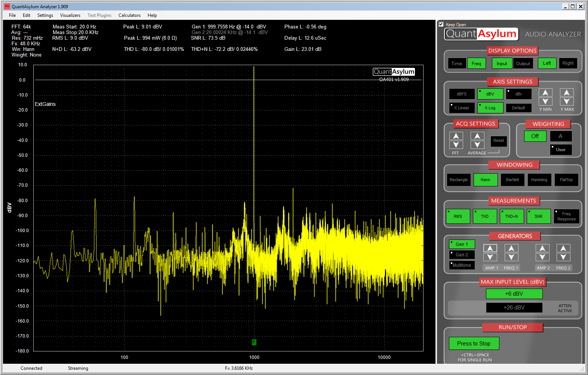The image size is (588, 375).
Task: Toggle generator Gen 1
Action: coord(462,244)
